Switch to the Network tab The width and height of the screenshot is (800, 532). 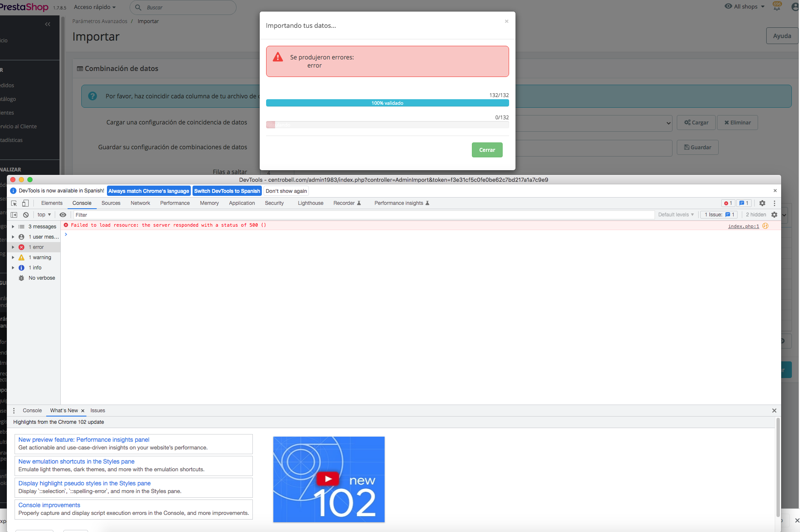[140, 203]
